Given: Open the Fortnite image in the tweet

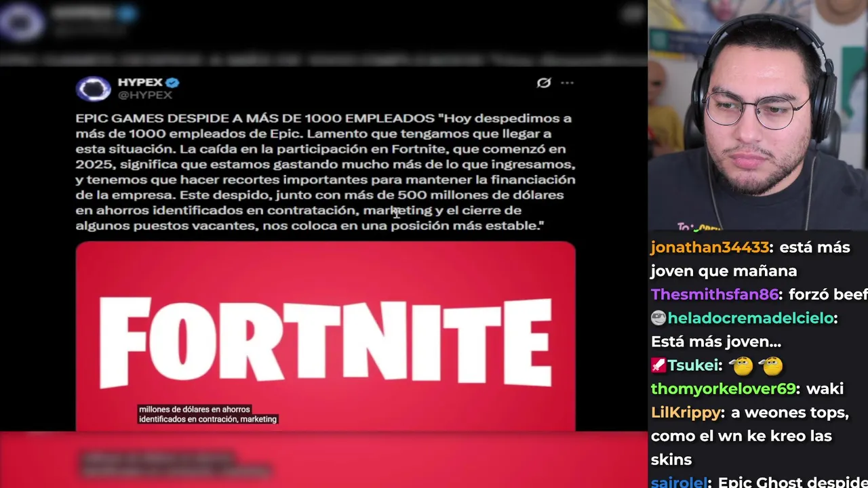Looking at the screenshot, I should [x=325, y=336].
